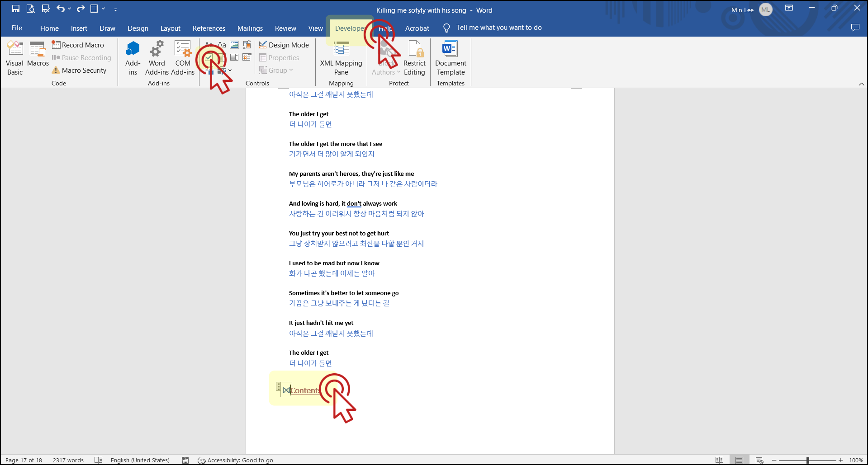Switch to Read Mode view
Image resolution: width=868 pixels, height=465 pixels.
tap(719, 460)
